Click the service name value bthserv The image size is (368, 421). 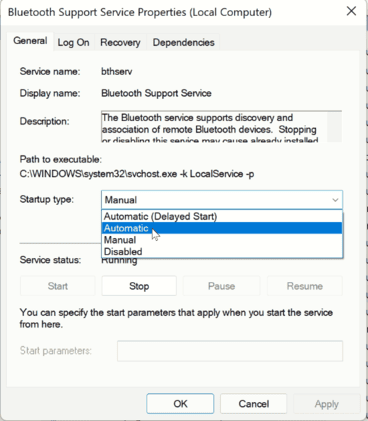(x=117, y=71)
